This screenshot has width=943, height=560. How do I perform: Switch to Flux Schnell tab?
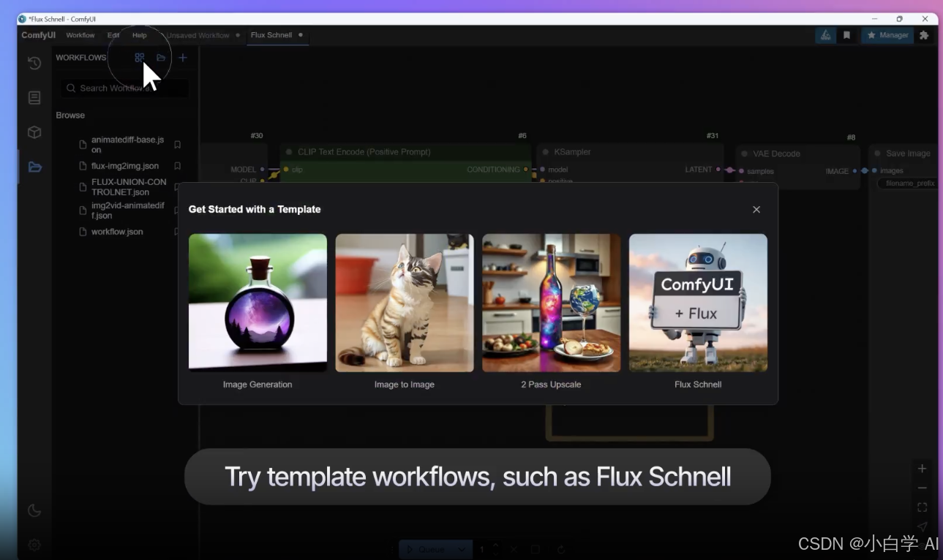click(271, 35)
